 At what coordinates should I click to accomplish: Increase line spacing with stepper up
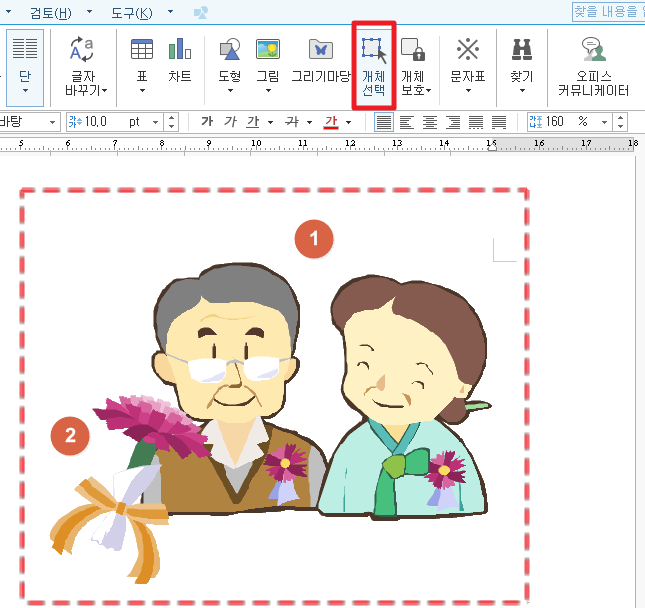[x=620, y=118]
